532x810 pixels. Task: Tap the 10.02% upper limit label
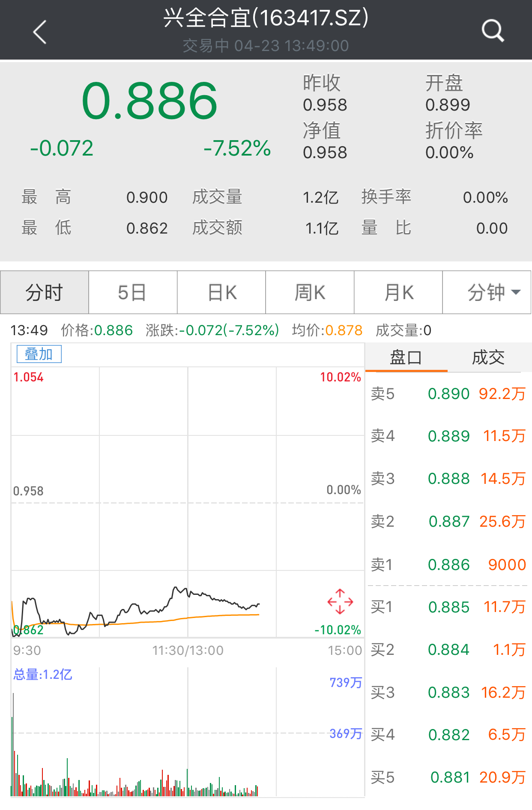point(341,377)
